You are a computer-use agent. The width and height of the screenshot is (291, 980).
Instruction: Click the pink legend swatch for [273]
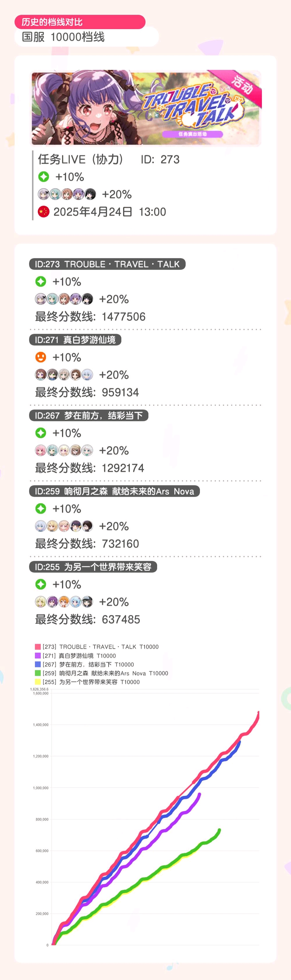[x=38, y=647]
